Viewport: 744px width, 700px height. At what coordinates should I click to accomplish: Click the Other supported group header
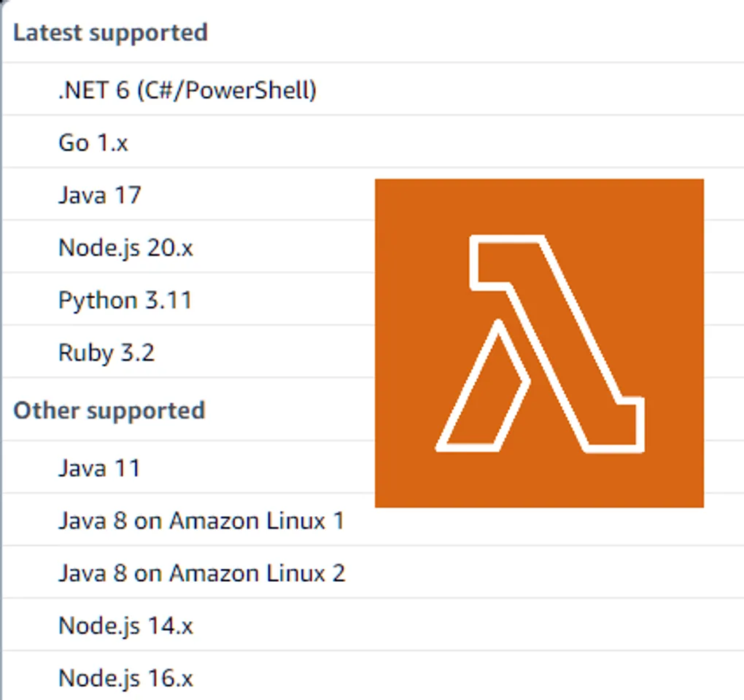click(109, 411)
